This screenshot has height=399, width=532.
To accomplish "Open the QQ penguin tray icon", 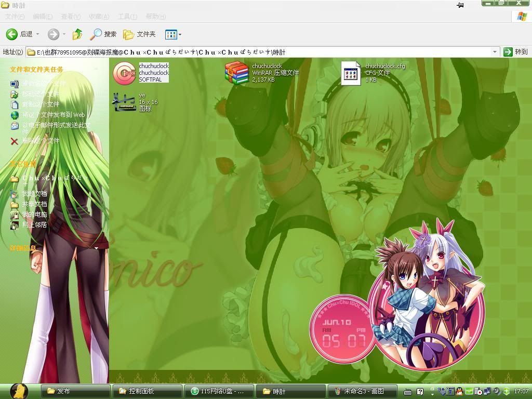I will pos(459,391).
